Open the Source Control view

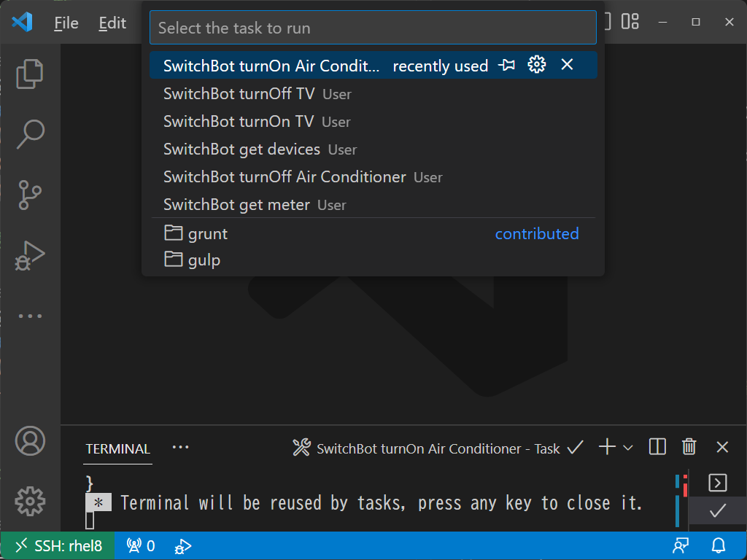click(x=30, y=195)
